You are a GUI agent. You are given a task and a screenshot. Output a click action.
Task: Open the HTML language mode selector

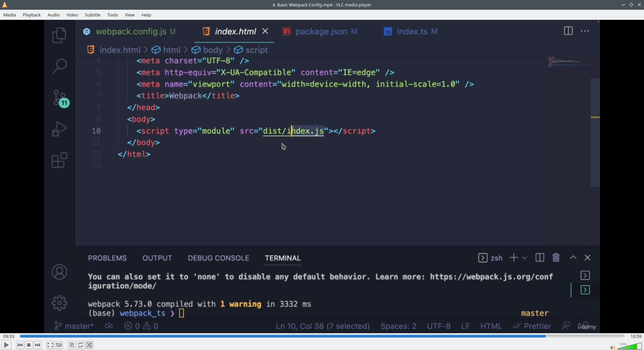point(491,326)
